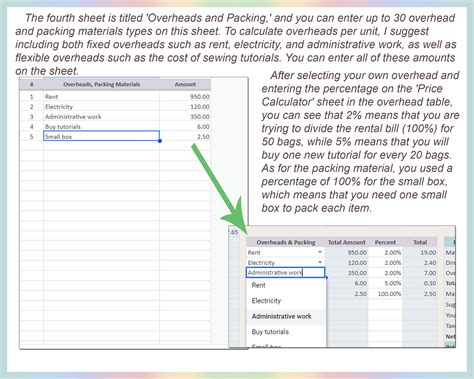The width and height of the screenshot is (474, 379).
Task: Open the dropdown arrow of the Electricity cell
Action: pos(320,263)
